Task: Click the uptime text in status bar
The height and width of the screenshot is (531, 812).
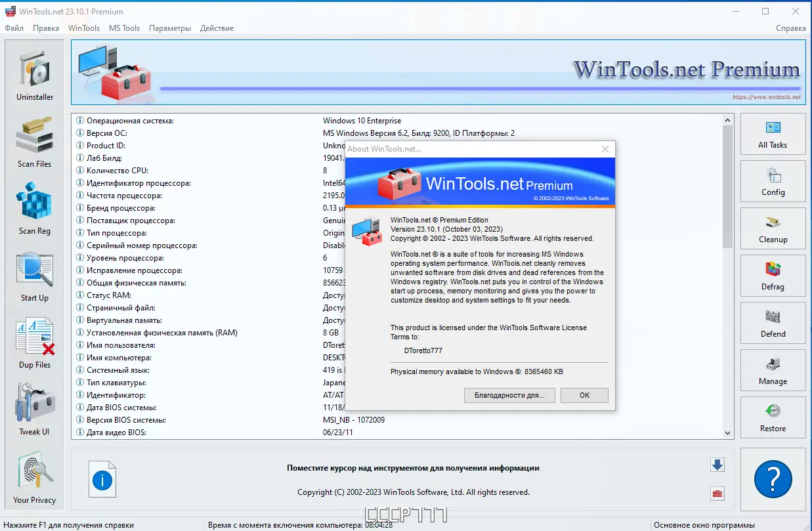Action: click(x=300, y=525)
